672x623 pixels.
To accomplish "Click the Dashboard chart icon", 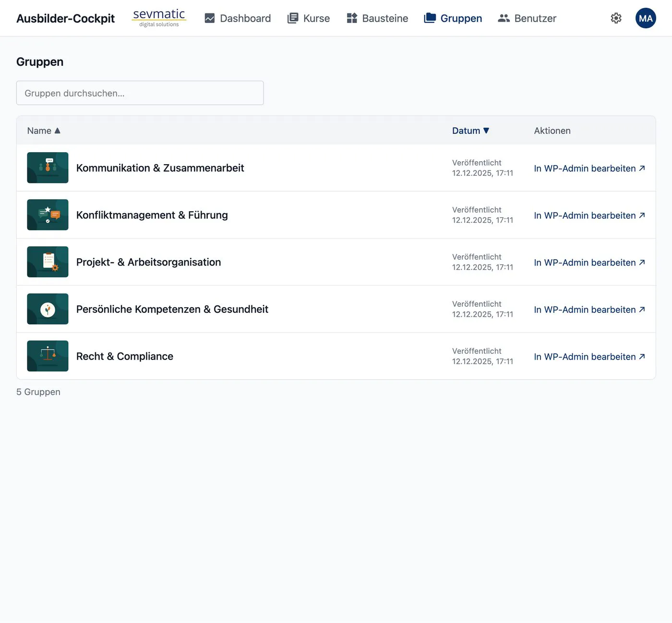I will pyautogui.click(x=210, y=18).
